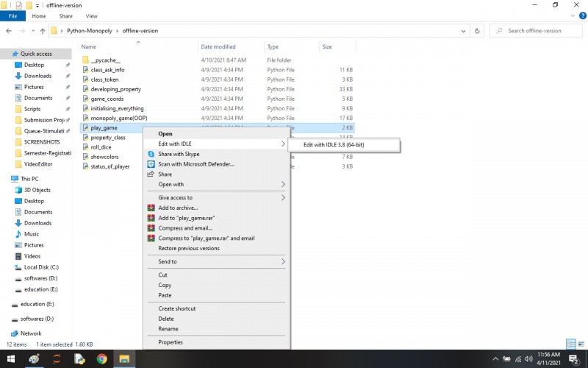Select Scan with Microsoft Defender
Image resolution: width=588 pixels, height=368 pixels.
click(216, 164)
